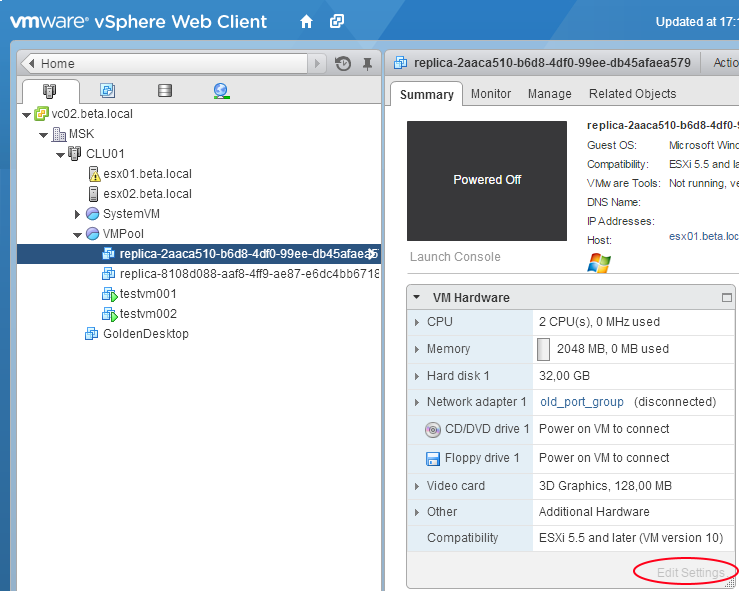Click the Home back navigation button
The image size is (739, 591).
(x=163, y=63)
